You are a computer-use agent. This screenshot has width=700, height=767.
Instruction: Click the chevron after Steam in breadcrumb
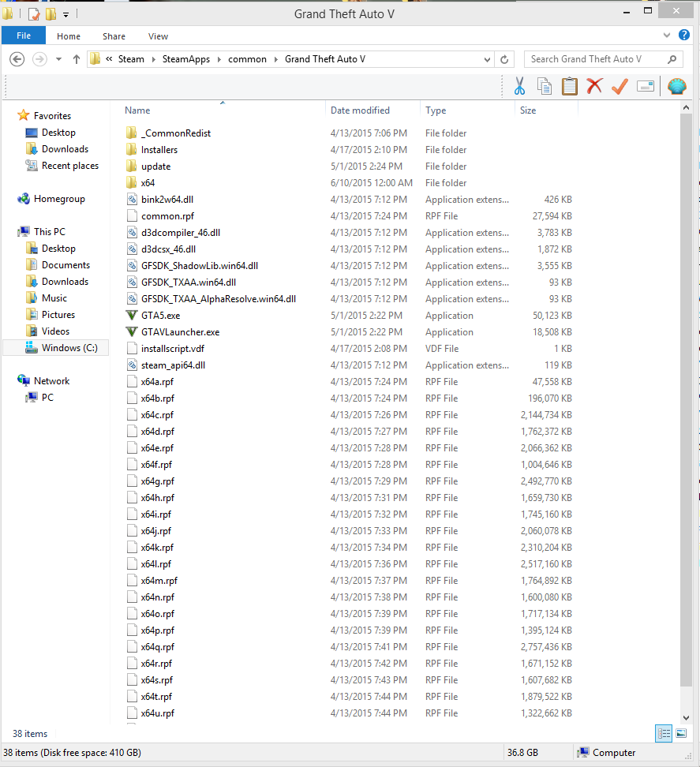coord(153,59)
